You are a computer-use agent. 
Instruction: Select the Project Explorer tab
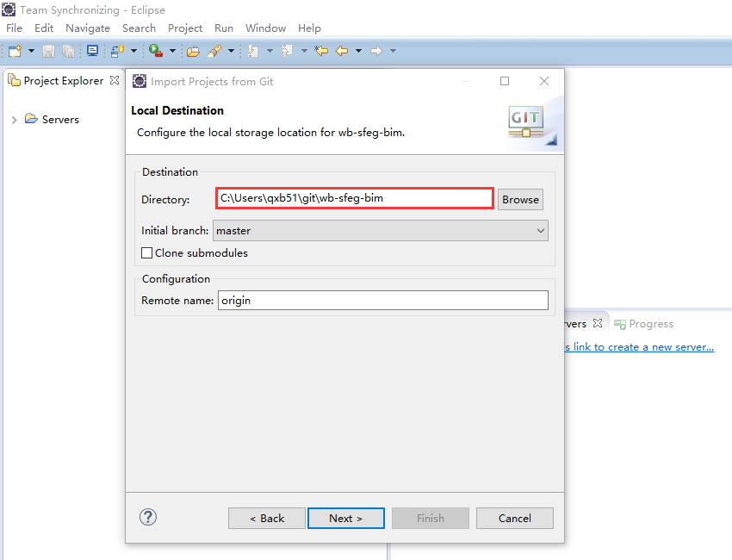pos(64,81)
